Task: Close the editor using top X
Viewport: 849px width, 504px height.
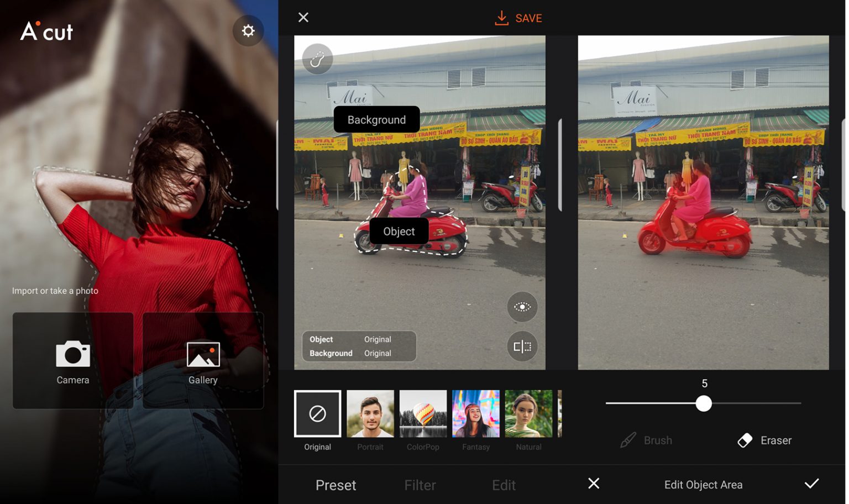Action: tap(303, 18)
